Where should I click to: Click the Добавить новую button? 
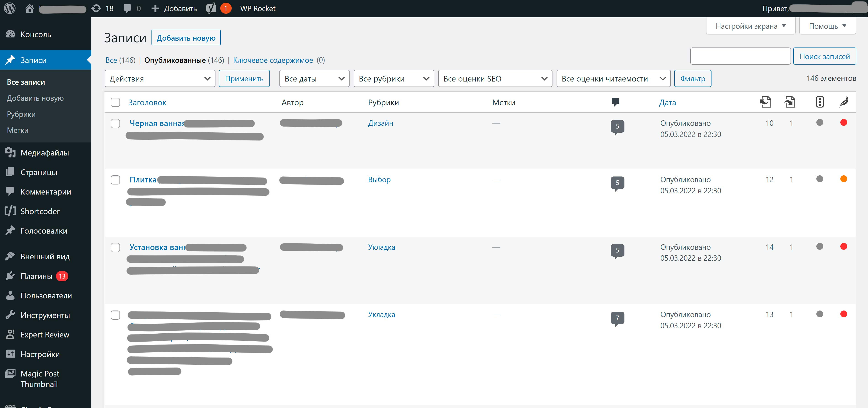(186, 38)
